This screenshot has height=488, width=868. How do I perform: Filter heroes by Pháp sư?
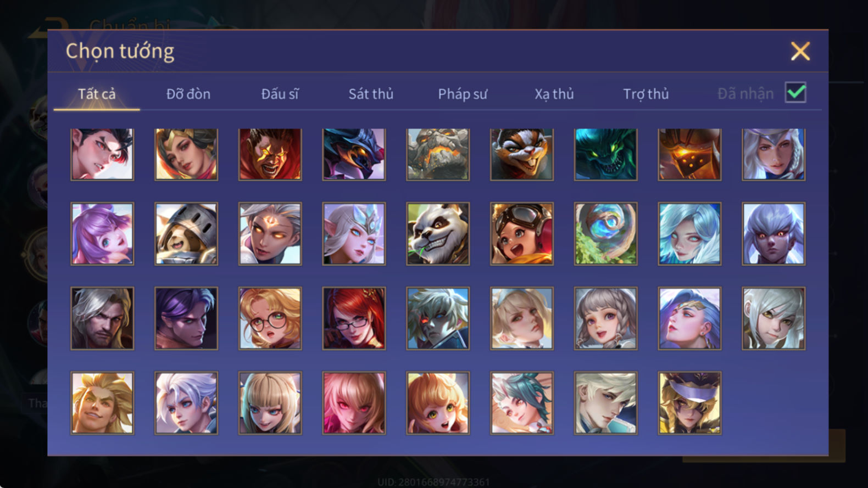[463, 94]
